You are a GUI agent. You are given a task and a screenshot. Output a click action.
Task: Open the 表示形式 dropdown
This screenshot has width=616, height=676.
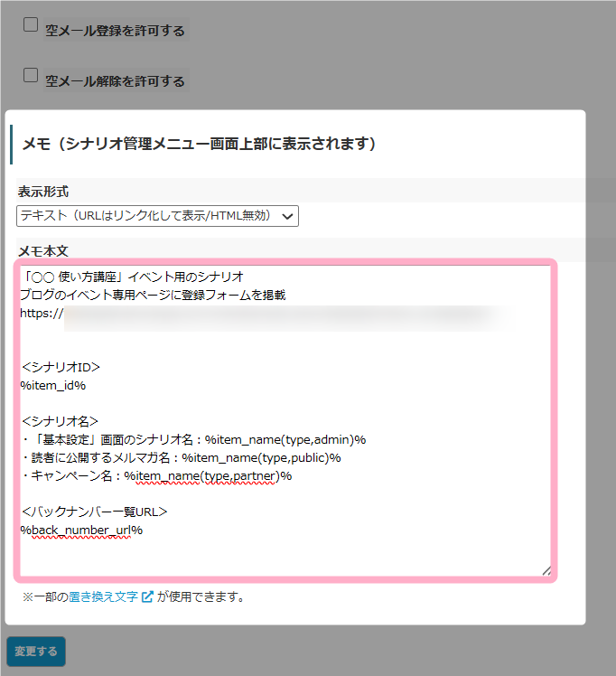click(x=157, y=216)
